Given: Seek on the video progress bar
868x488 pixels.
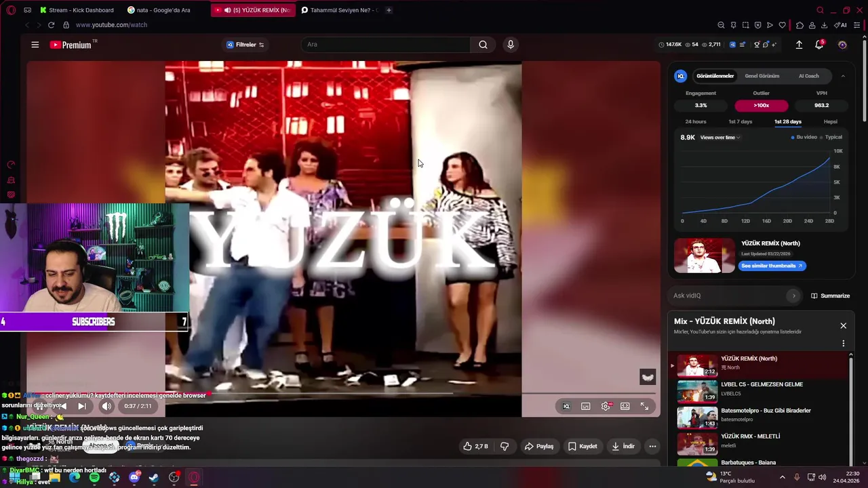Looking at the screenshot, I should pos(341,393).
